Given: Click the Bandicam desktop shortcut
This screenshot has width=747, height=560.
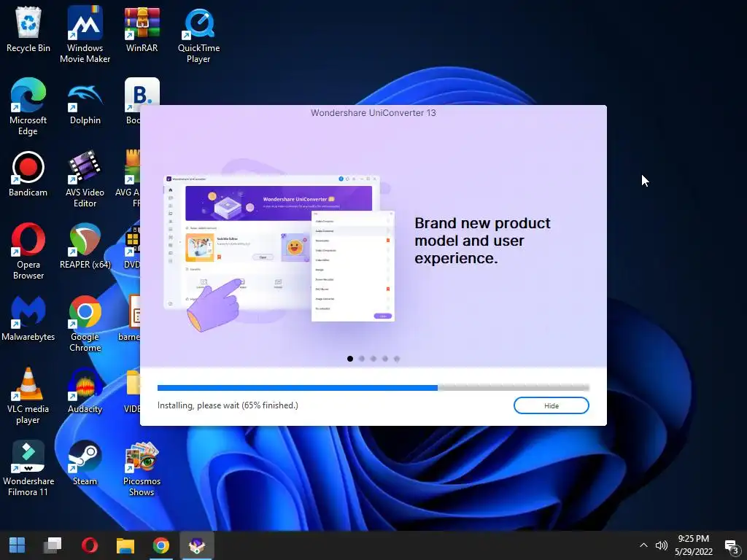Looking at the screenshot, I should pos(28,174).
